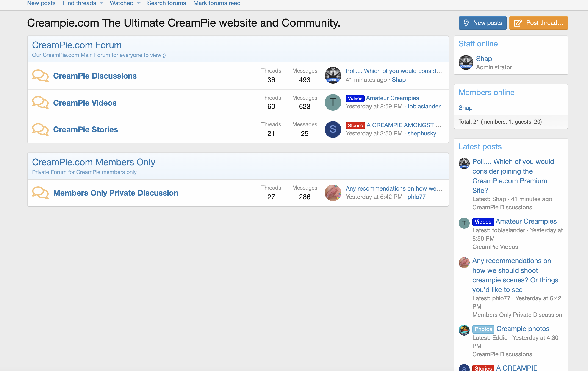Click T avatar in Latest posts
Viewport: 588px width, 371px height.
pos(464,223)
